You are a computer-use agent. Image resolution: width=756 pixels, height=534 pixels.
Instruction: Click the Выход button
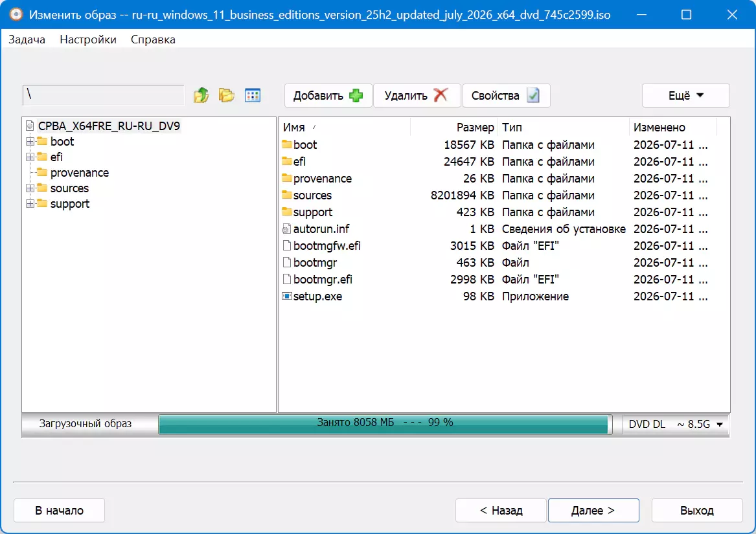[x=696, y=511]
